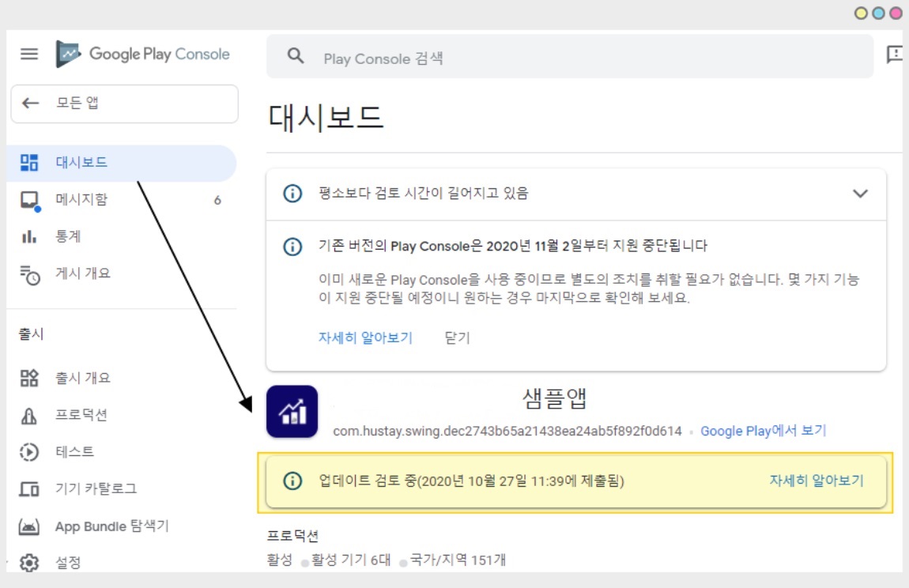Image resolution: width=909 pixels, height=588 pixels.
Task: Click the 프로덕션 heading below the banner
Action: [292, 536]
